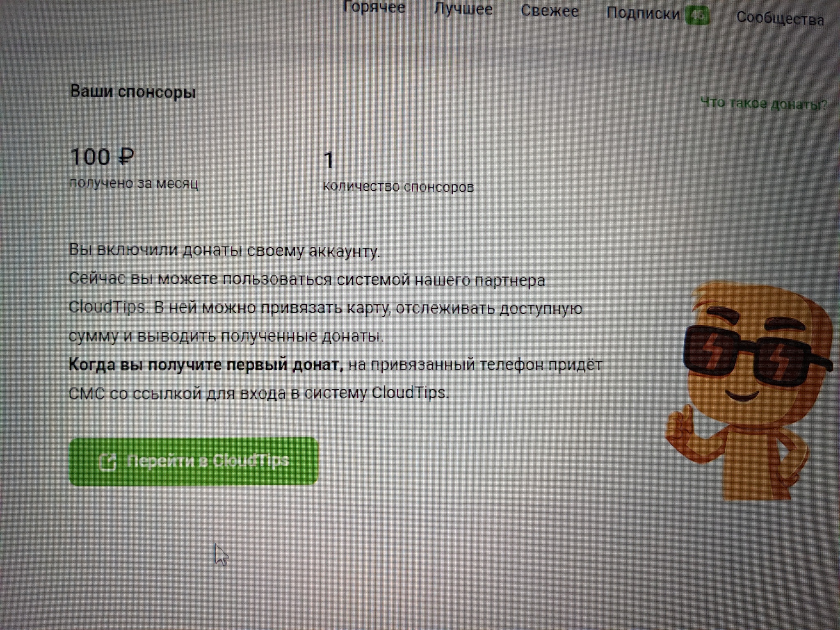Select the 'Ваши спонсоры' heading
This screenshot has height=630, width=840.
(x=133, y=92)
